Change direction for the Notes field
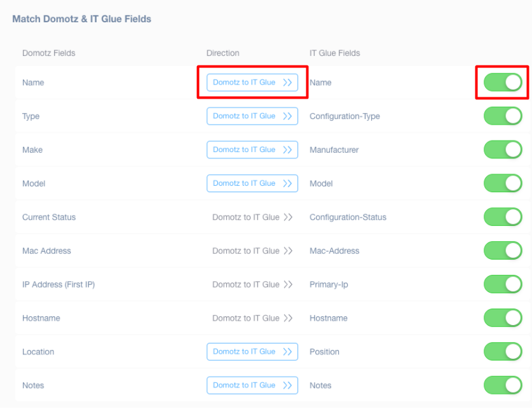532x411 pixels. [252, 386]
